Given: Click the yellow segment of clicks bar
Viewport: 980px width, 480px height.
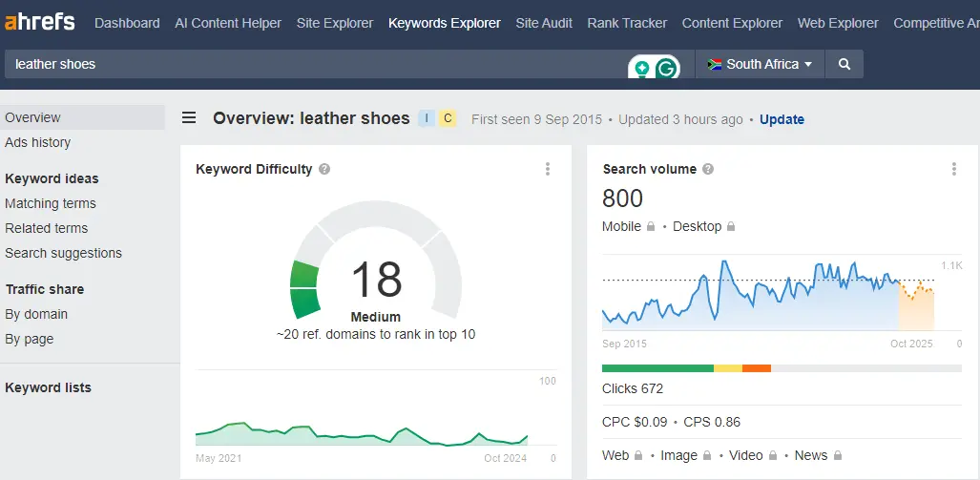Looking at the screenshot, I should point(728,368).
